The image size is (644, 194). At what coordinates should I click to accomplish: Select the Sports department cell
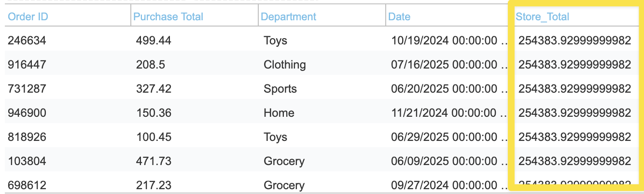tap(280, 89)
